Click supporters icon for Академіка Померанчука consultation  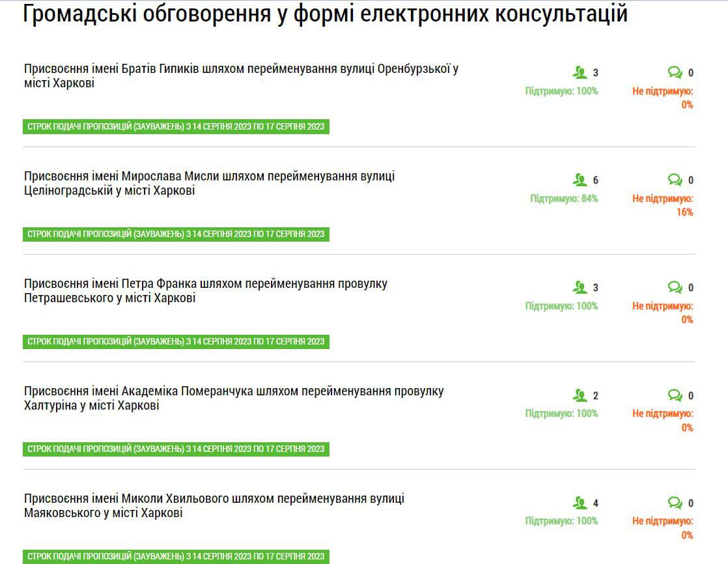tap(580, 395)
